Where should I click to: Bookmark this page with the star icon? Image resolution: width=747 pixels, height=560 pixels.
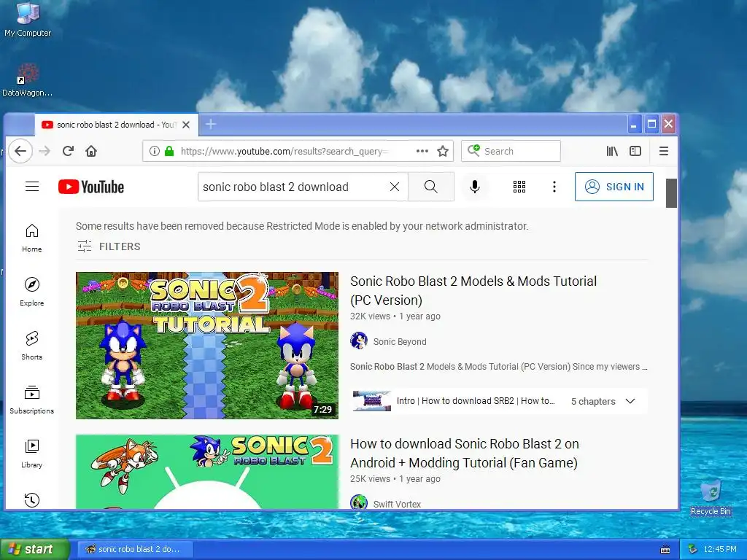point(443,151)
